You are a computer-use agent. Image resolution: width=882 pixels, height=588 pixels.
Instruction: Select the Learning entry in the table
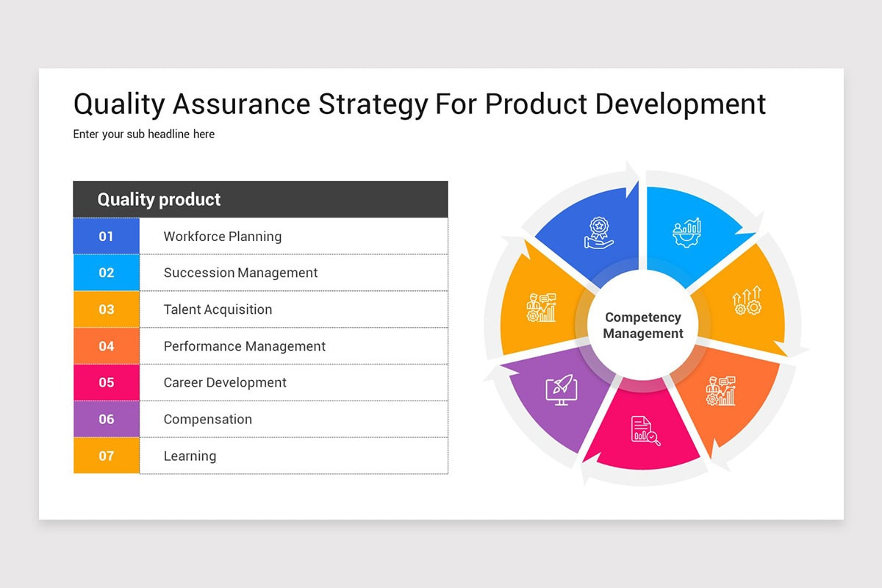point(190,456)
